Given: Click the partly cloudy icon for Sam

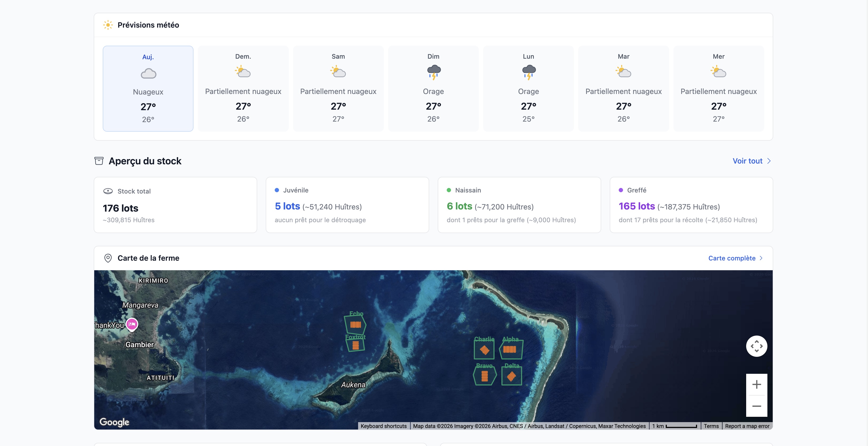Looking at the screenshot, I should tap(338, 72).
